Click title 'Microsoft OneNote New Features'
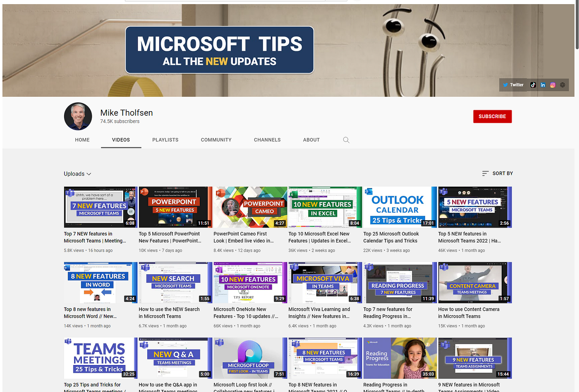 pyautogui.click(x=246, y=313)
